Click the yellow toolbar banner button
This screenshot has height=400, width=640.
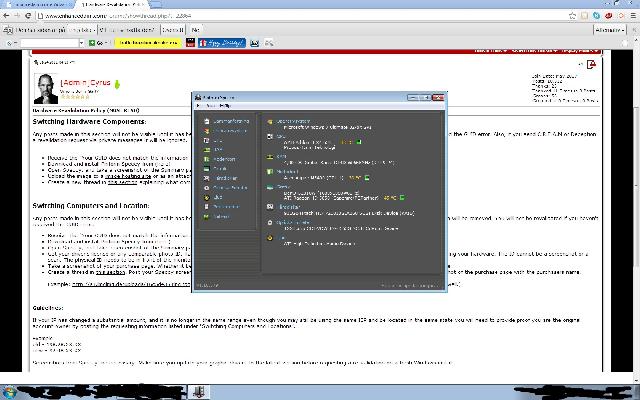[148, 43]
